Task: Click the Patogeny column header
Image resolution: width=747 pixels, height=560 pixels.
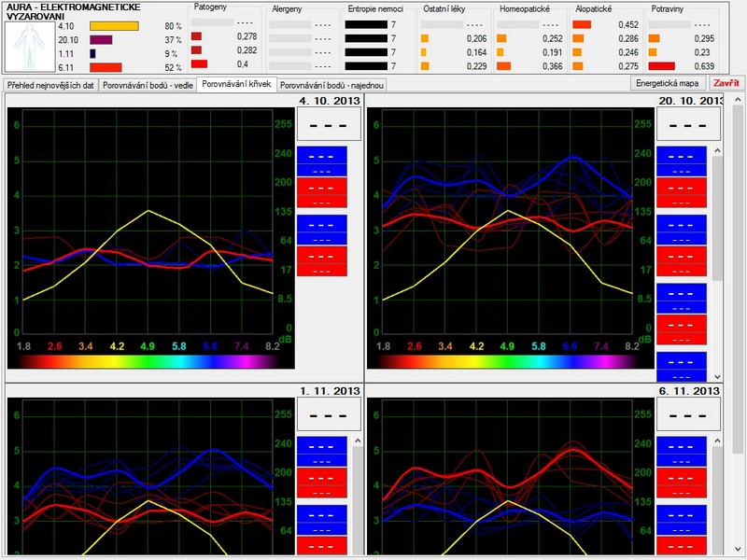Action: pyautogui.click(x=210, y=7)
